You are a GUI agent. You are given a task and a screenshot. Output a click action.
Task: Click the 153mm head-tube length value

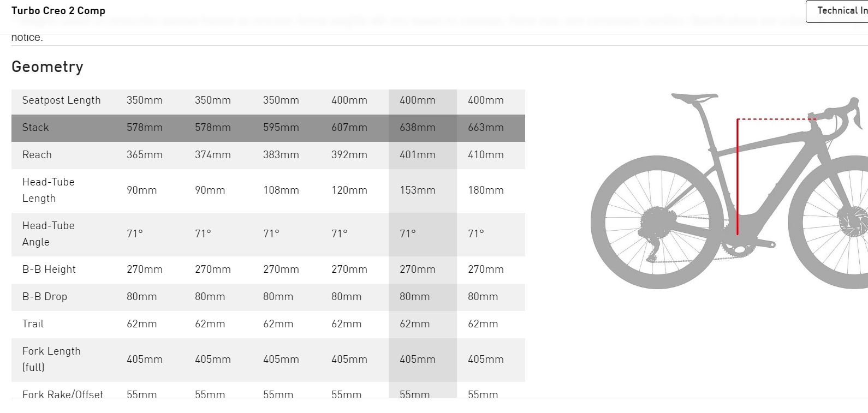418,190
